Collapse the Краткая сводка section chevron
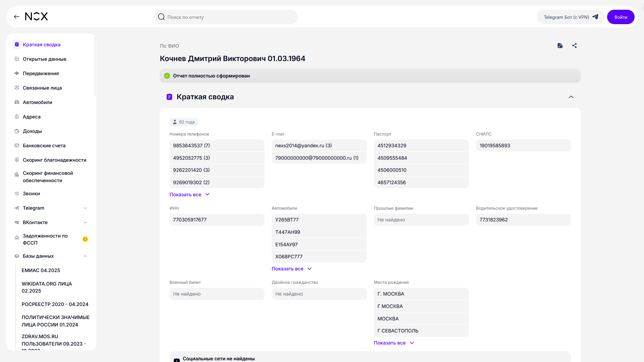The image size is (644, 362). (x=571, y=97)
